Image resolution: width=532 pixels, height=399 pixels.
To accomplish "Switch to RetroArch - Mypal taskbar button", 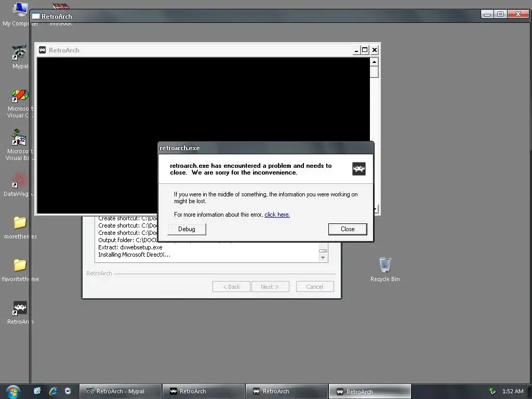I will (120, 391).
